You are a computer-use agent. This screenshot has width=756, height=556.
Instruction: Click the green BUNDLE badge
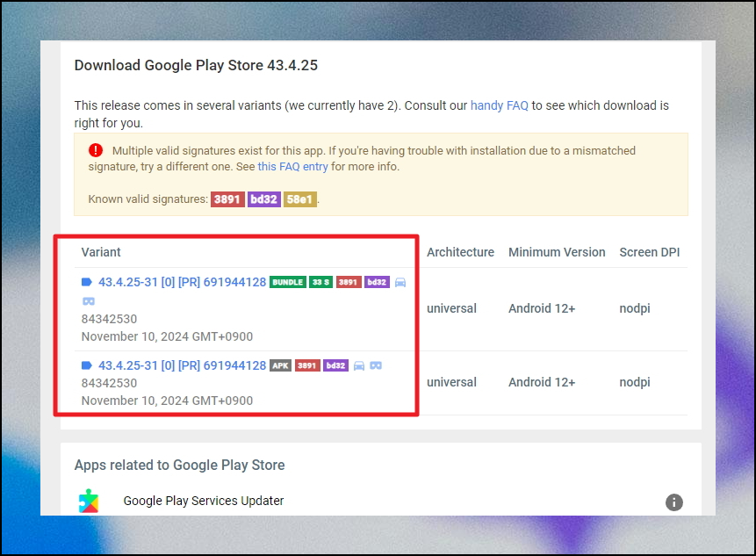pos(288,282)
